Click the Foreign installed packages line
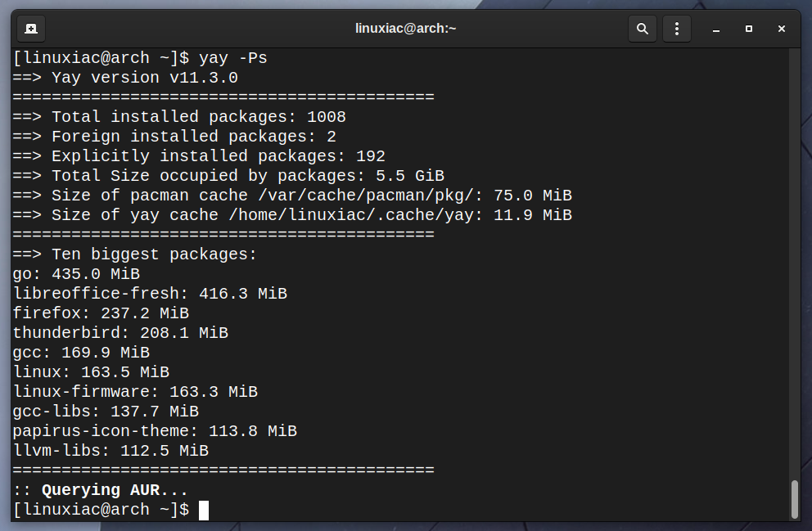812x531 pixels. point(174,137)
